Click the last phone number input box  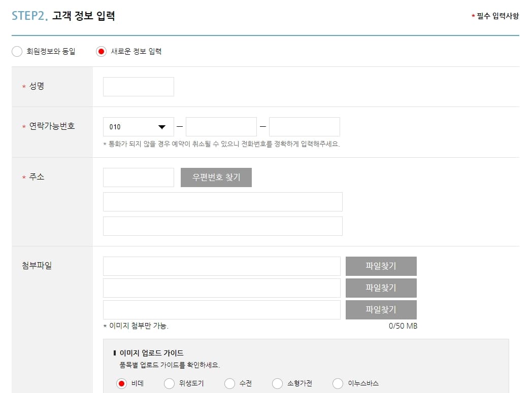pyautogui.click(x=304, y=126)
